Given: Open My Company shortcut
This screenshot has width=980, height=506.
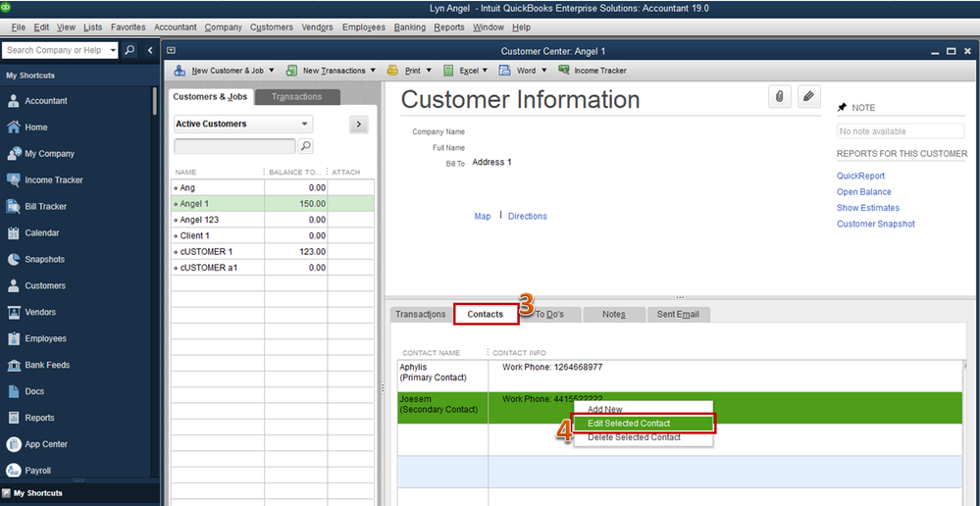Looking at the screenshot, I should [x=49, y=154].
